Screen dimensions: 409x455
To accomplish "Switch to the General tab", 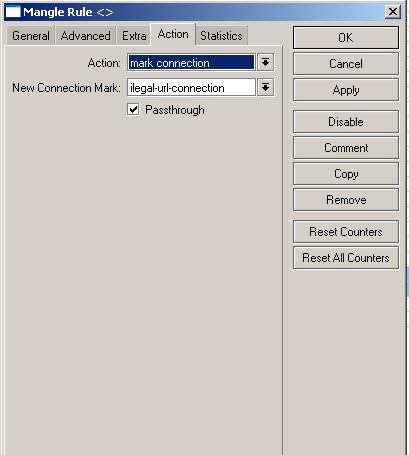I will (x=31, y=36).
